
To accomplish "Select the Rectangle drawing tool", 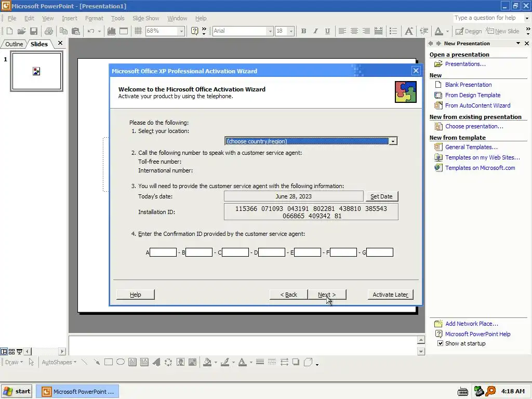I will (x=109, y=362).
